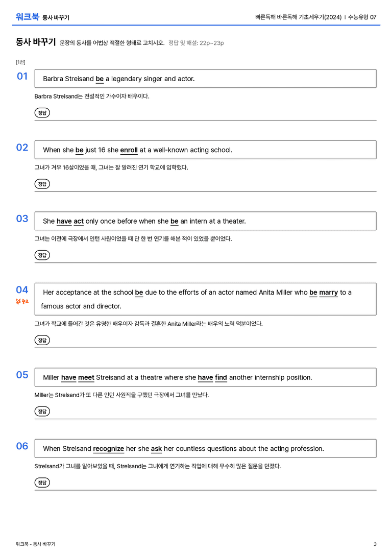The height and width of the screenshot is (555, 392).
Task: Click the 정답 badge under sentence 02
Action: coord(42,184)
